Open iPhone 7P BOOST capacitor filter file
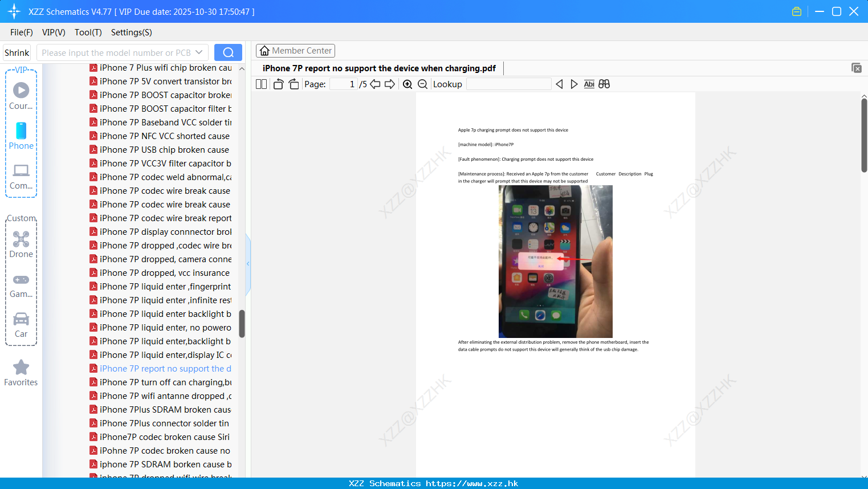This screenshot has height=489, width=868. 161,109
